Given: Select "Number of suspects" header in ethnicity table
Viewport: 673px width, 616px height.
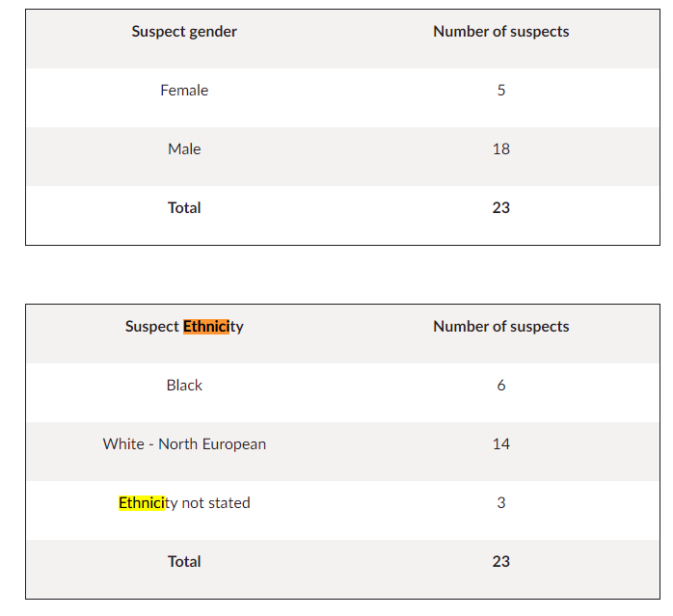Looking at the screenshot, I should pos(500,327).
